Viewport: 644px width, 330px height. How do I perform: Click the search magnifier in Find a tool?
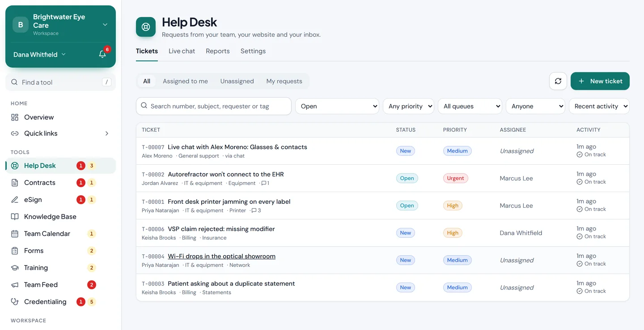[15, 82]
